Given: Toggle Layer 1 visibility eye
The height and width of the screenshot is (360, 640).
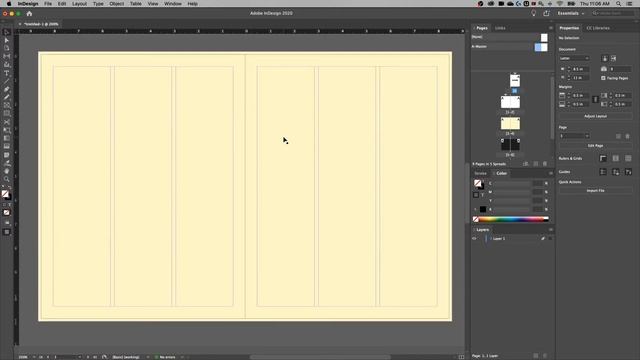Looking at the screenshot, I should (x=474, y=239).
